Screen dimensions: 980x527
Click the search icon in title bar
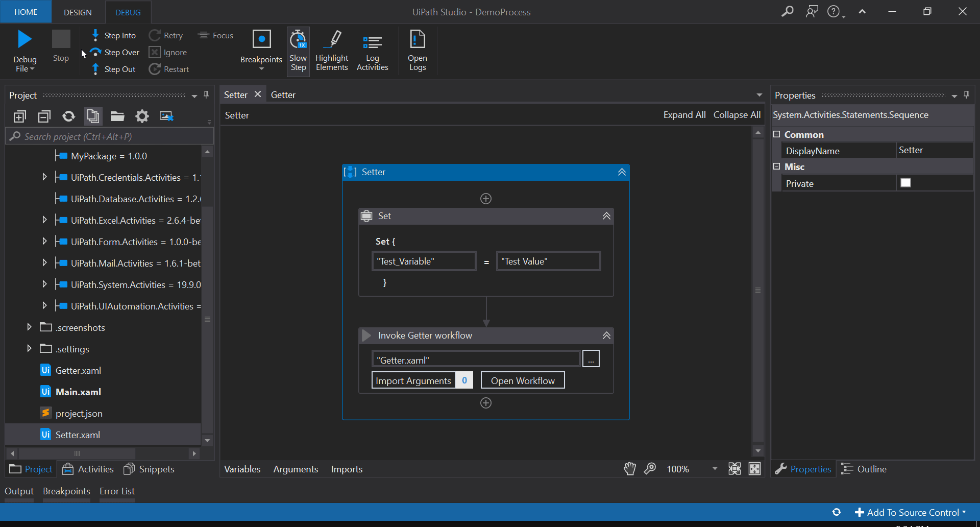click(x=788, y=11)
